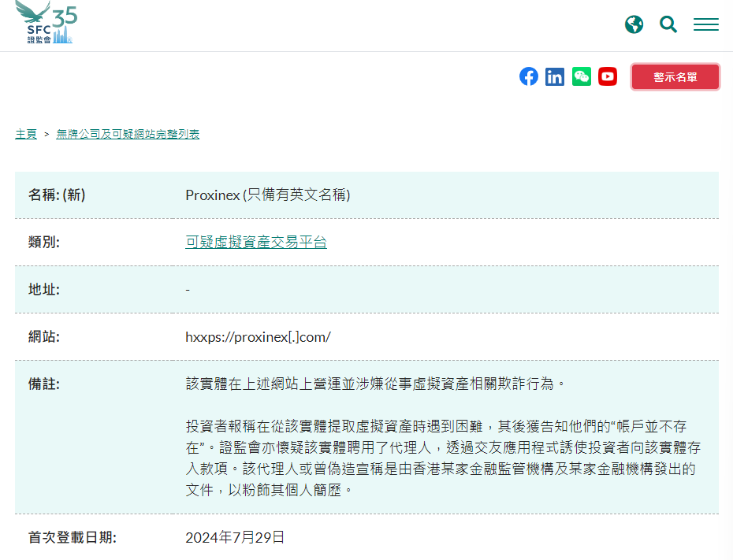Image resolution: width=733 pixels, height=560 pixels.
Task: Click the hxxps://proxinex[.]com/ website text
Action: (258, 337)
